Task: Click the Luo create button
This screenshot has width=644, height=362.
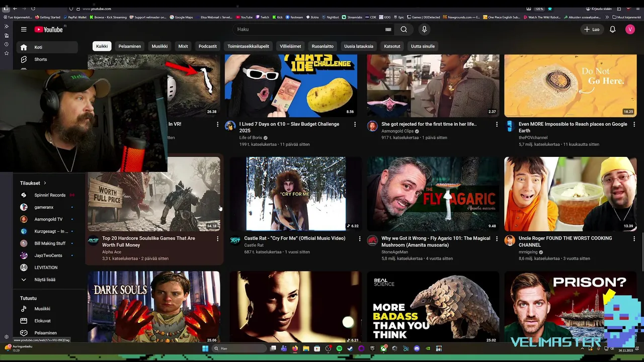Action: coord(592,29)
